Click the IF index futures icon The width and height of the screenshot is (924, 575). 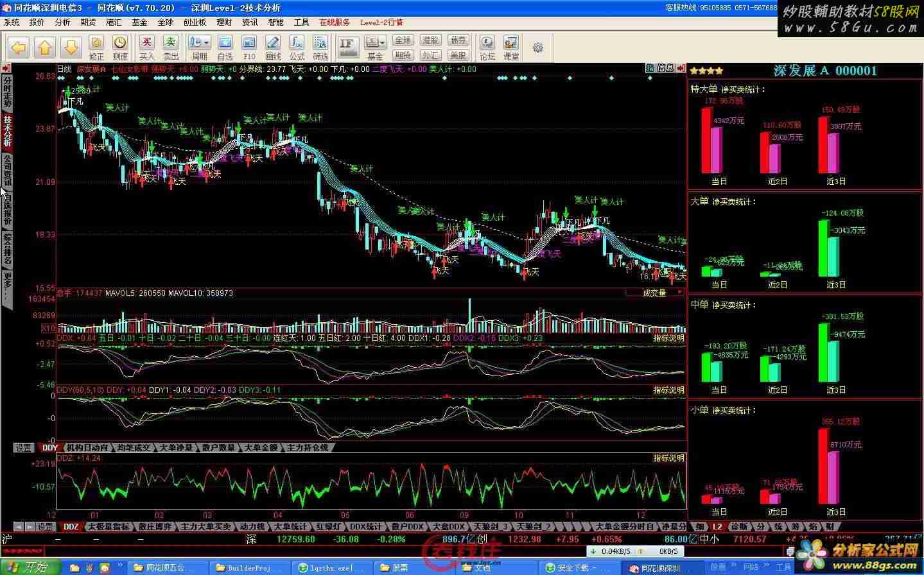(x=348, y=47)
